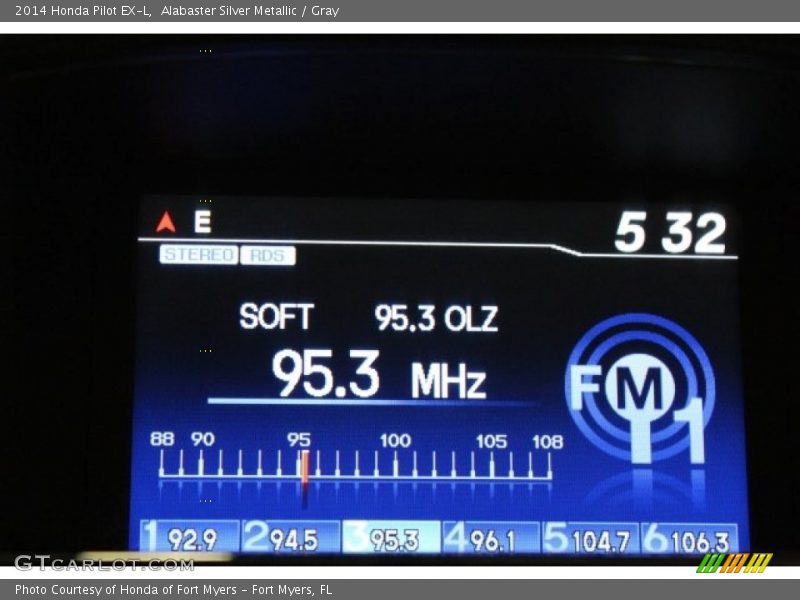Click the compass heading letter E
This screenshot has height=600, width=800.
(203, 222)
